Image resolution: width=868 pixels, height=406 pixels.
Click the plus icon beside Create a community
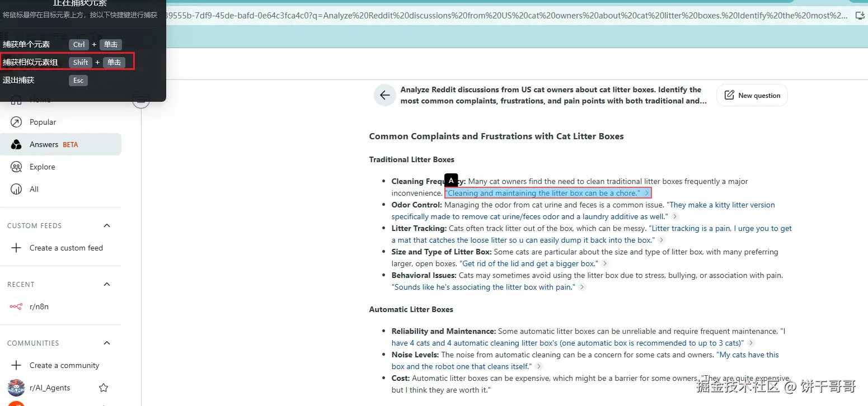17,365
